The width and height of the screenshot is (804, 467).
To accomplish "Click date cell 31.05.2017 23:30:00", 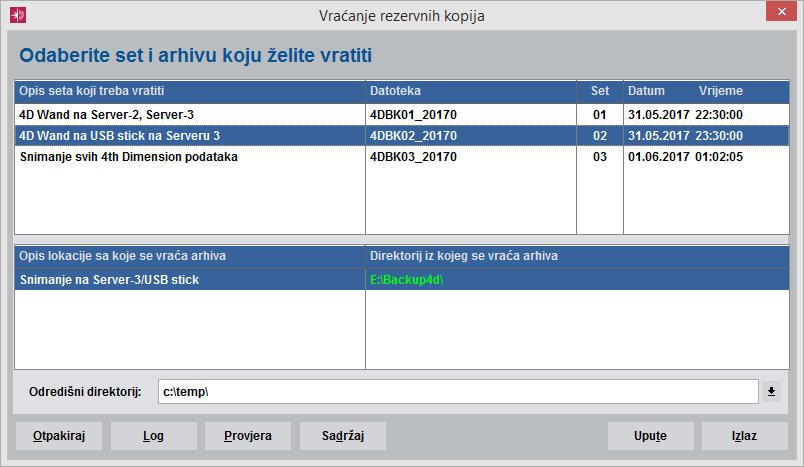I will coord(685,135).
